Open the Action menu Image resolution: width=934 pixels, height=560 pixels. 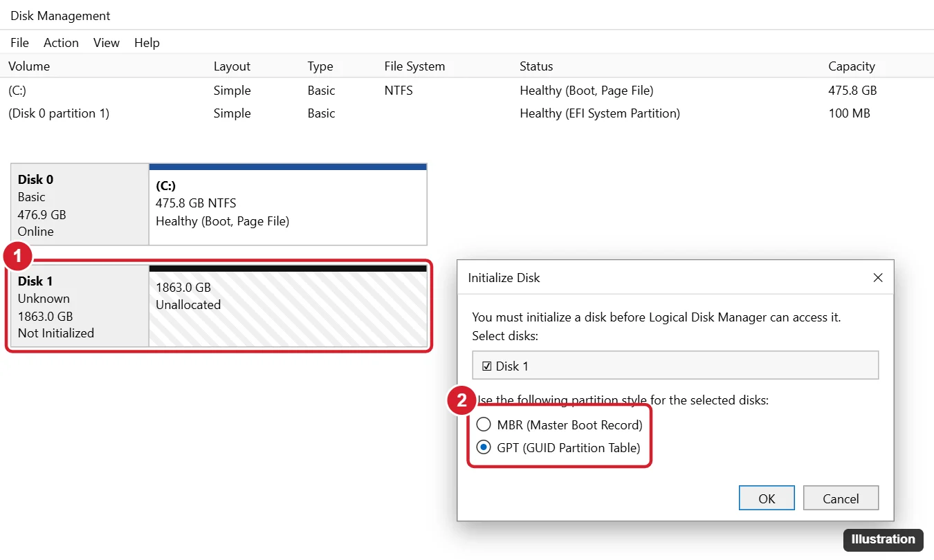[x=61, y=43]
